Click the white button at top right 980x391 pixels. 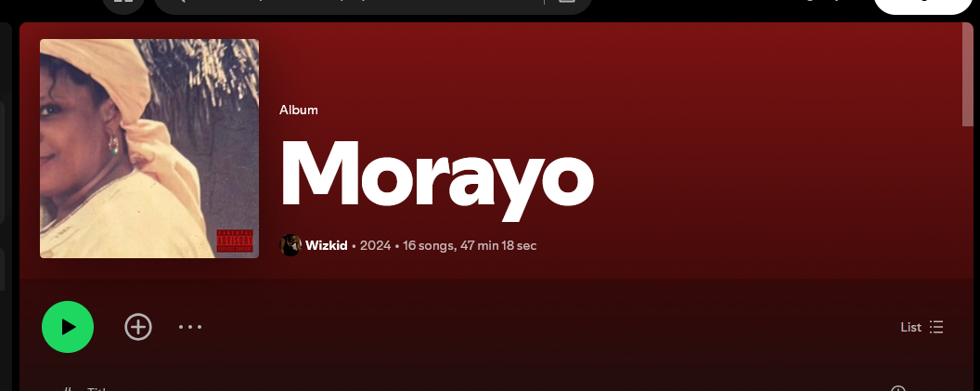pos(922,4)
